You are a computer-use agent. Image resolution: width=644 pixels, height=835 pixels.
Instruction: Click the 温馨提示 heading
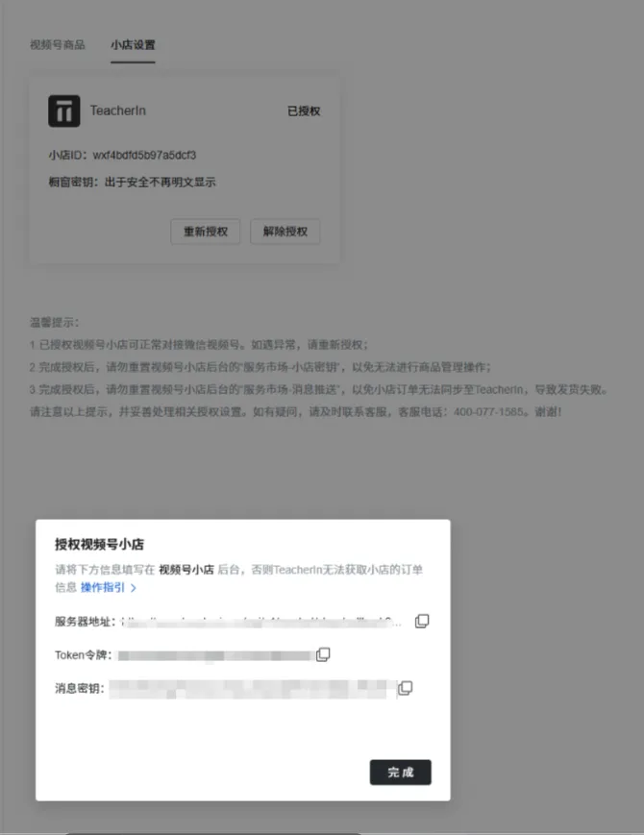55,322
